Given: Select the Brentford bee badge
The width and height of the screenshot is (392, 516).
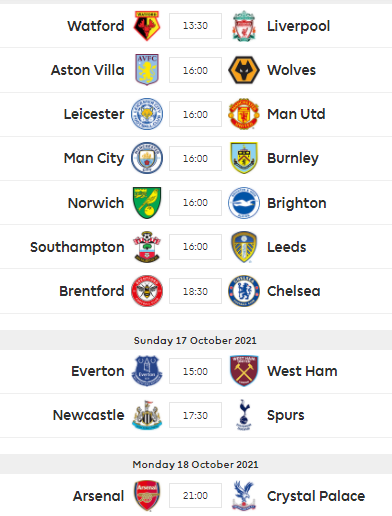Looking at the screenshot, I should tap(147, 291).
